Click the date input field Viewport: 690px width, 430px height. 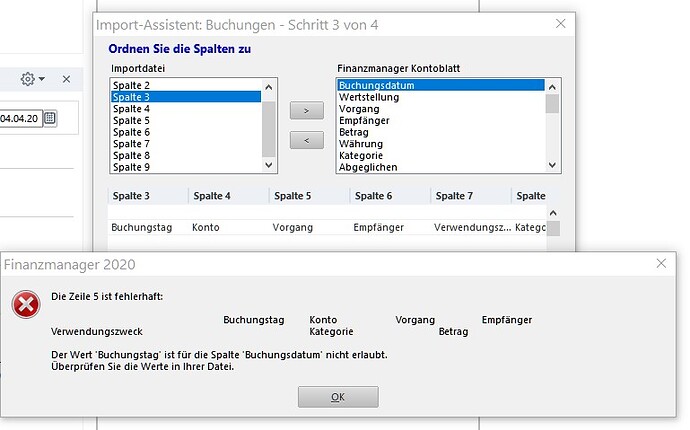pyautogui.click(x=20, y=118)
